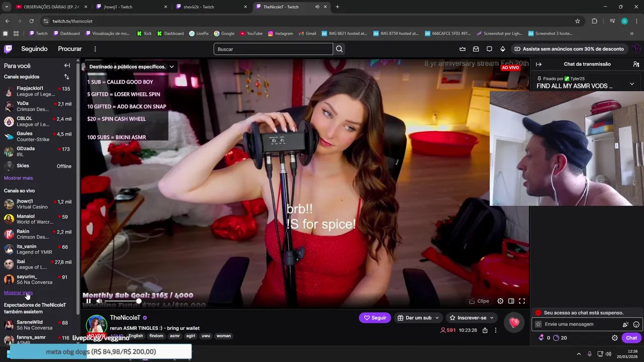644x362 pixels.
Task: Switch to OBSERVAÇÕES DIÁRIAS tab
Action: [50, 7]
